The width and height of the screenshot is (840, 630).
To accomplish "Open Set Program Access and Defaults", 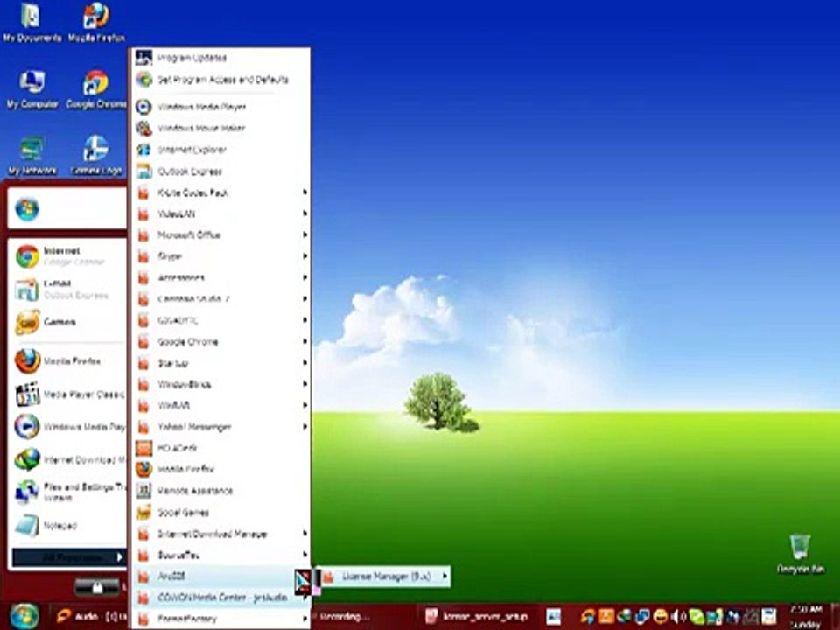I will coord(220,80).
